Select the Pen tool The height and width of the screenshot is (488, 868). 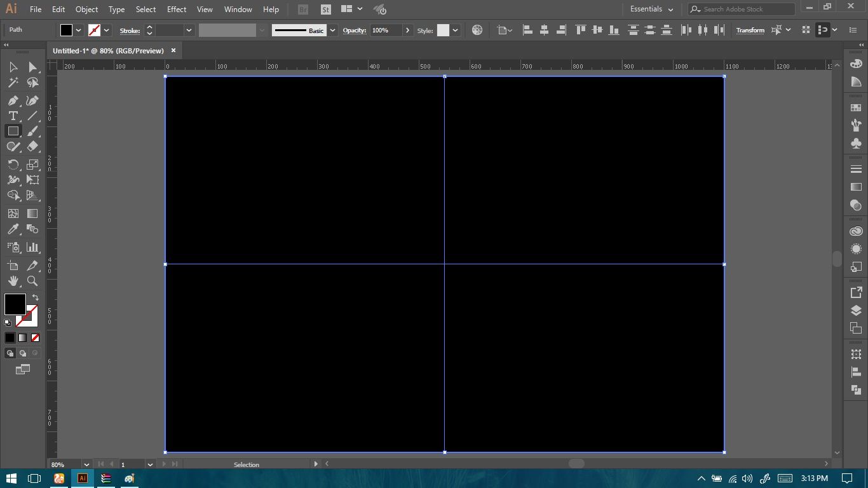point(13,100)
